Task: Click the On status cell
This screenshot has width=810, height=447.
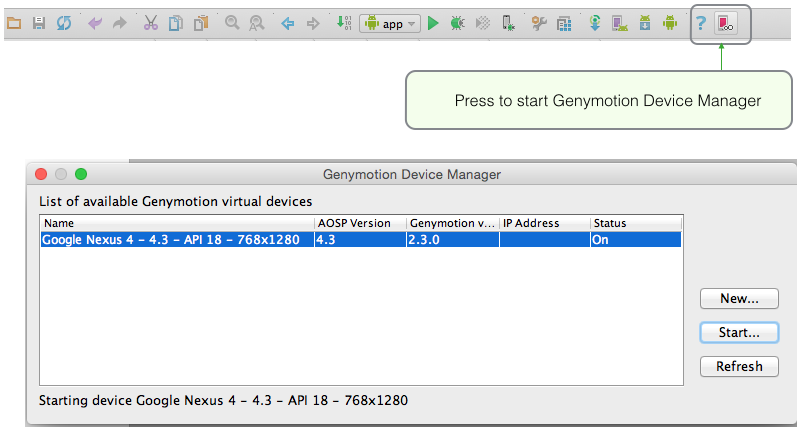Action: 636,240
